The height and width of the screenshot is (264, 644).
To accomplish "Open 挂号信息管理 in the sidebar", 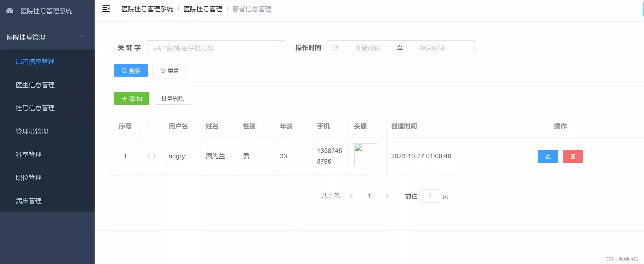I will [35, 108].
